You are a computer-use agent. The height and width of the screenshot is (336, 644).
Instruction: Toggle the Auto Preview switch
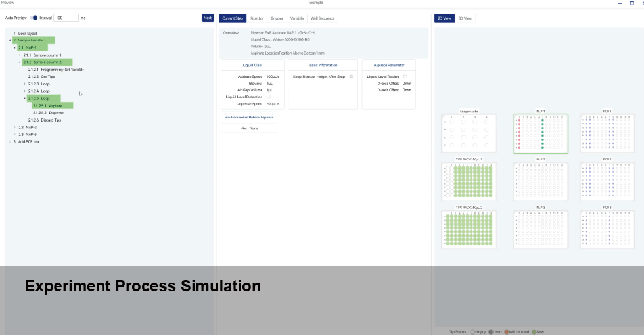point(34,18)
